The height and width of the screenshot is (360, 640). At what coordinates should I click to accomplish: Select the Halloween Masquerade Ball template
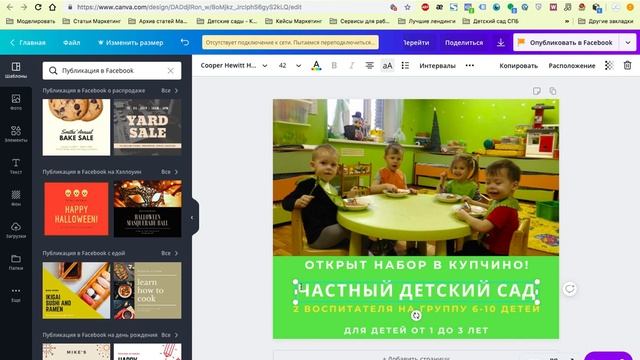click(x=147, y=209)
